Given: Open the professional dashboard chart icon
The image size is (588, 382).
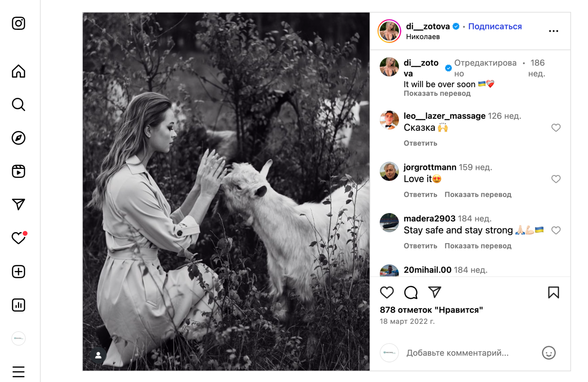Looking at the screenshot, I should 19,305.
